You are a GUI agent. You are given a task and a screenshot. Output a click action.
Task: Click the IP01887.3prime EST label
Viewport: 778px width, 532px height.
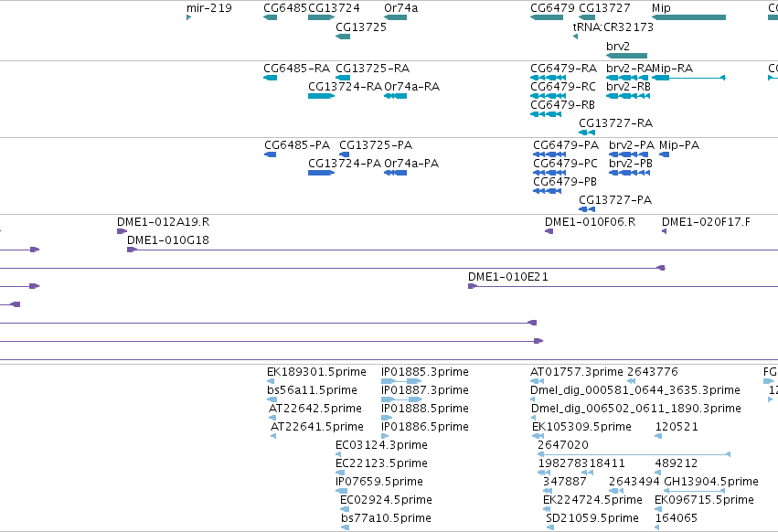(x=425, y=390)
